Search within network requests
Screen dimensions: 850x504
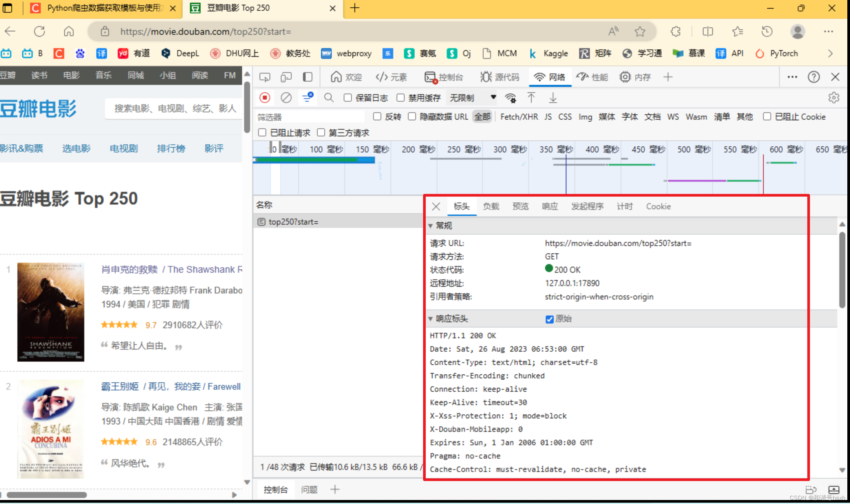click(328, 98)
